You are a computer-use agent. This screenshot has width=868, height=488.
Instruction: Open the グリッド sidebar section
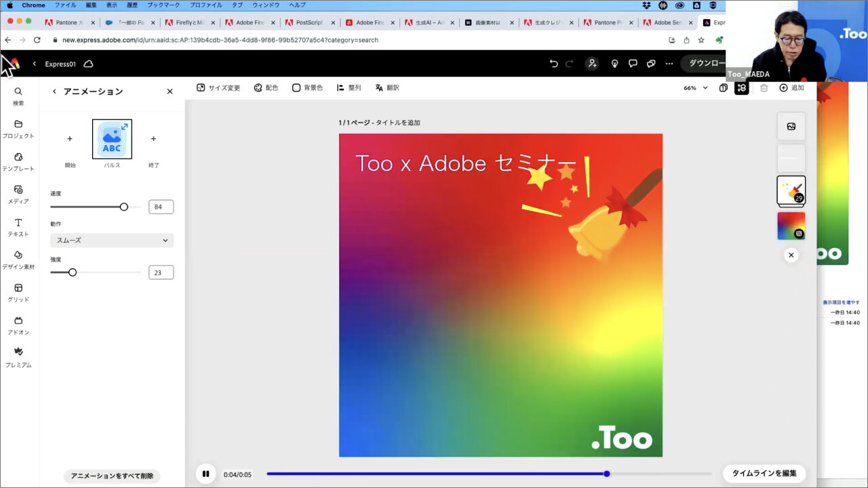[18, 293]
